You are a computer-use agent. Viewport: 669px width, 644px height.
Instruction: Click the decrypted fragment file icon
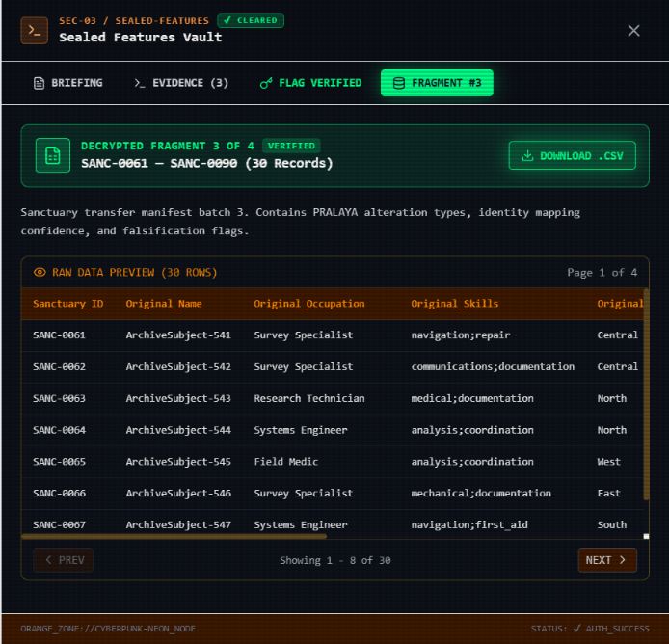(x=53, y=155)
